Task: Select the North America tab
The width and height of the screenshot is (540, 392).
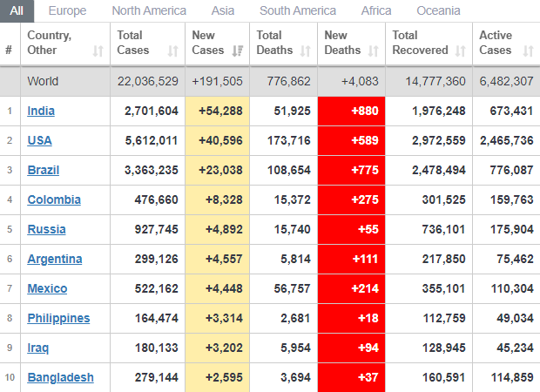Action: point(149,10)
